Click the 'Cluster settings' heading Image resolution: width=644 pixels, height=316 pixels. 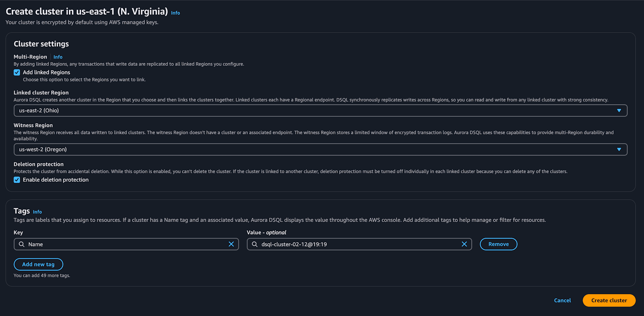(x=41, y=44)
